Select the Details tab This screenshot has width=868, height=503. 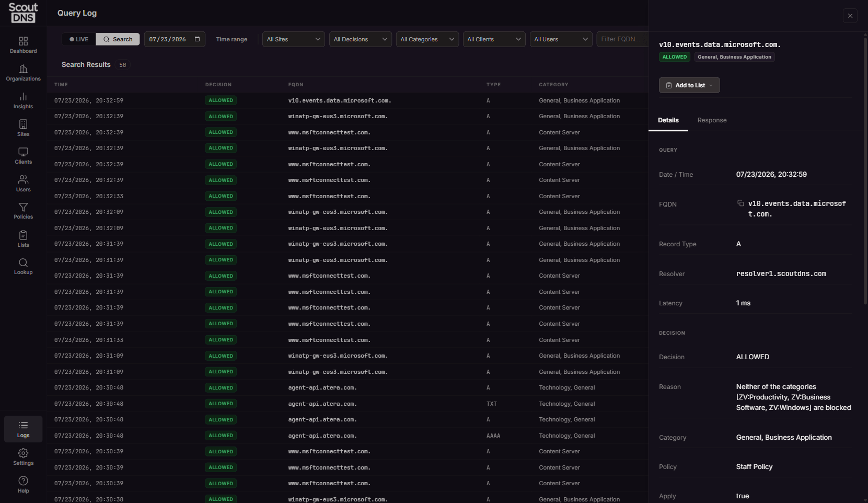668,120
